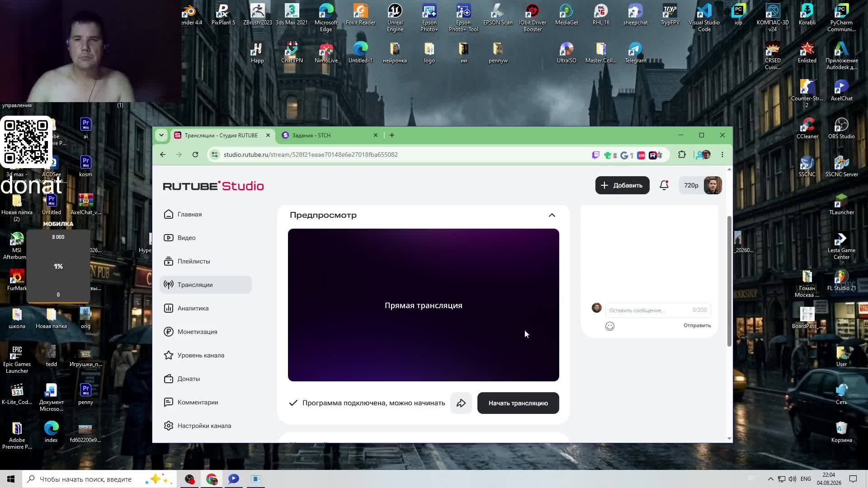
Task: Select the Epic Games Launcher desktop icon
Action: pos(17,360)
